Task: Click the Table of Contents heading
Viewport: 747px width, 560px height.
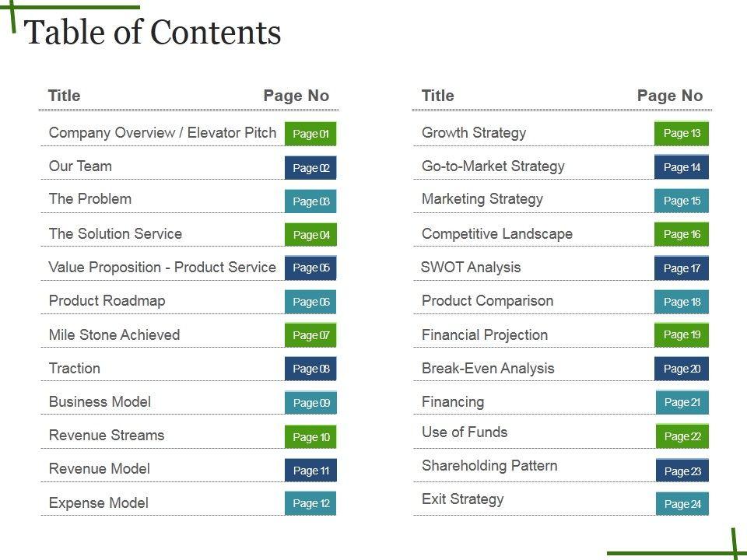Action: click(153, 33)
